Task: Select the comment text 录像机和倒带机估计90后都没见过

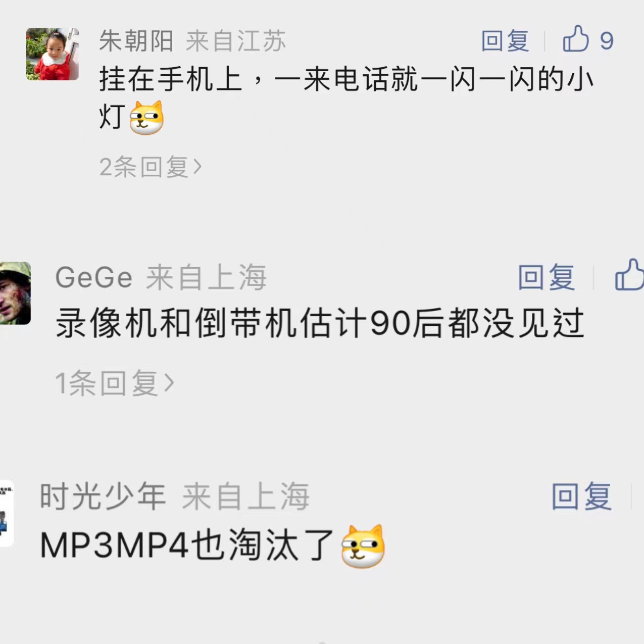Action: coord(320,323)
